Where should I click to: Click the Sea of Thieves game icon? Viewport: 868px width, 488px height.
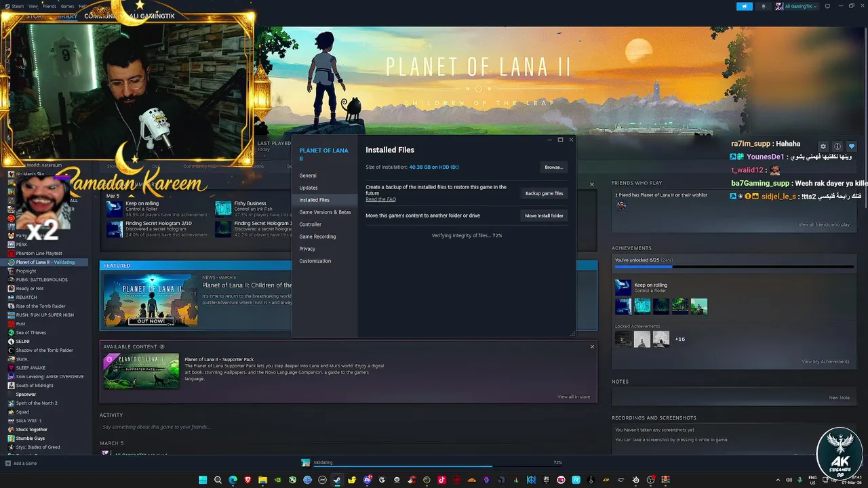coord(11,333)
